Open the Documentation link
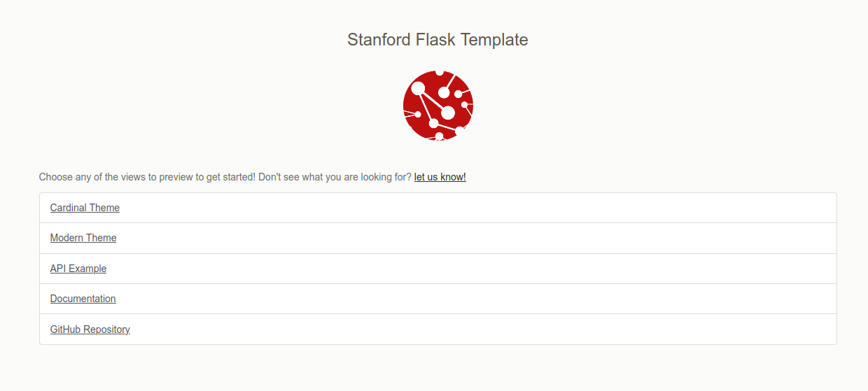Screen dimensions: 868x391 (x=83, y=299)
